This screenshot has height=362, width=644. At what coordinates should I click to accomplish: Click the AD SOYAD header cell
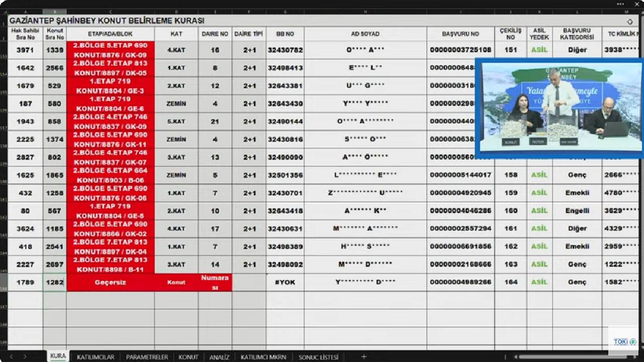pos(365,34)
